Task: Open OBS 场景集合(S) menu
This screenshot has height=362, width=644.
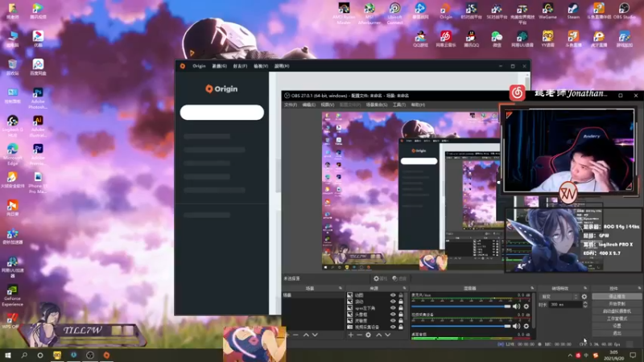Action: pos(377,105)
